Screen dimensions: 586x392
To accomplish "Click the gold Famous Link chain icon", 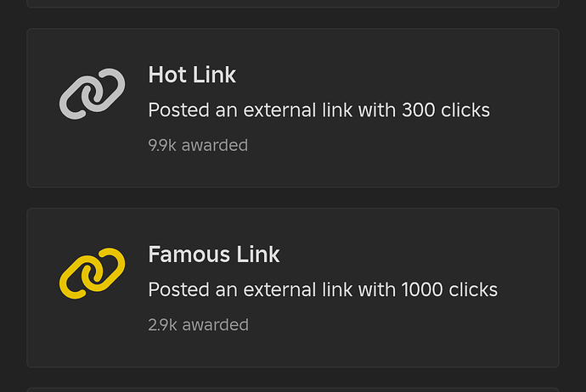I will point(92,273).
